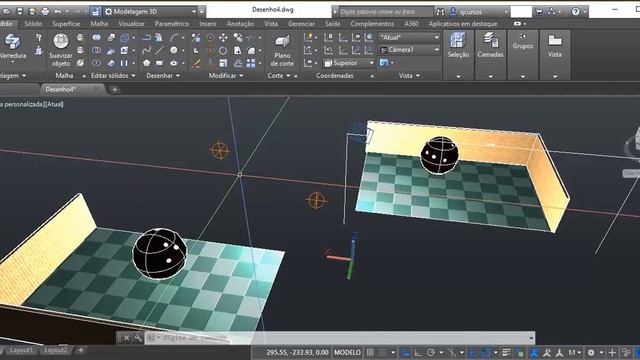The image size is (640, 360).
Task: Open the Autodesk exchange cart icon
Action: [x=539, y=12]
